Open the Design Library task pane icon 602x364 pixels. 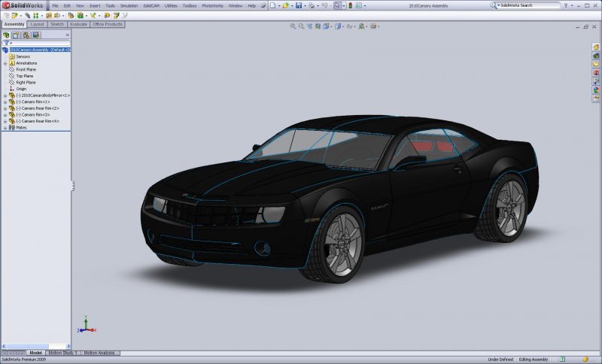(596, 56)
